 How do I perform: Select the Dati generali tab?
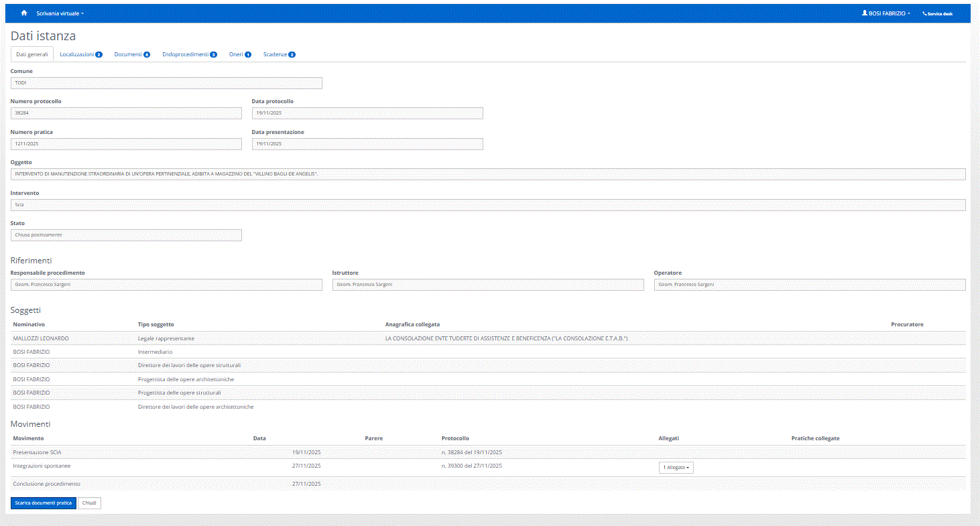pyautogui.click(x=32, y=54)
